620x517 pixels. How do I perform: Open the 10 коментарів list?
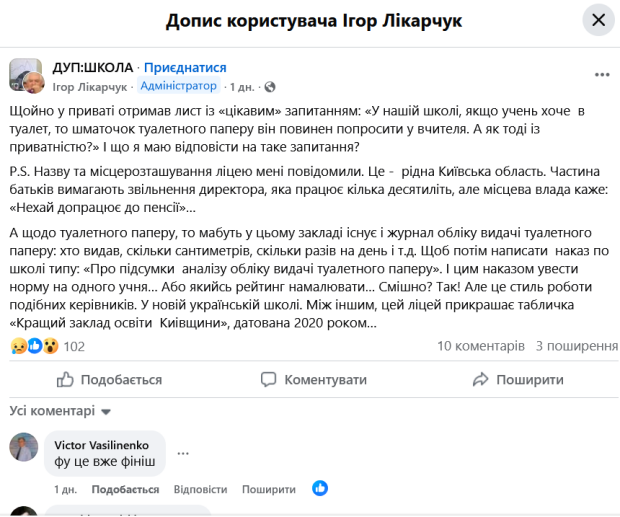point(480,346)
